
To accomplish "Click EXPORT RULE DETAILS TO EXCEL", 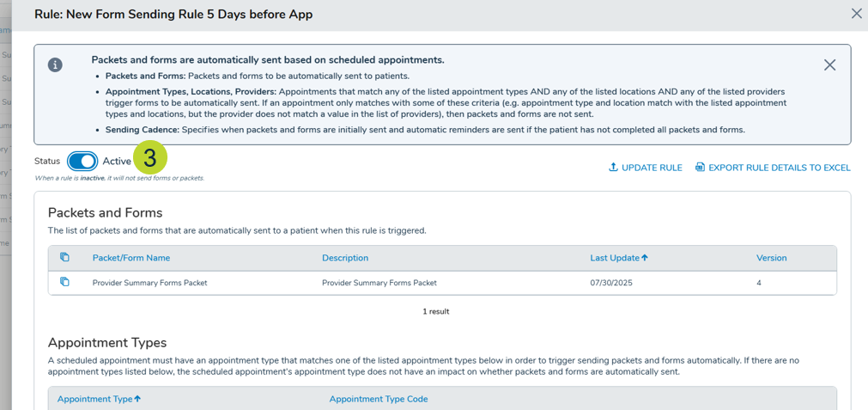I will (779, 168).
